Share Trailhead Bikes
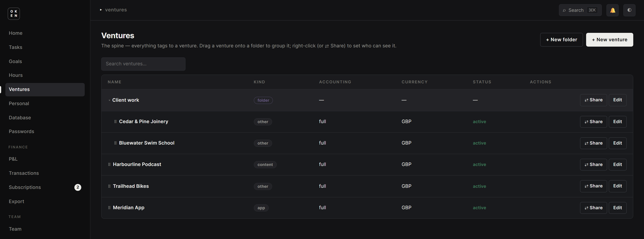Viewport: 644px width, 239px height. point(593,186)
